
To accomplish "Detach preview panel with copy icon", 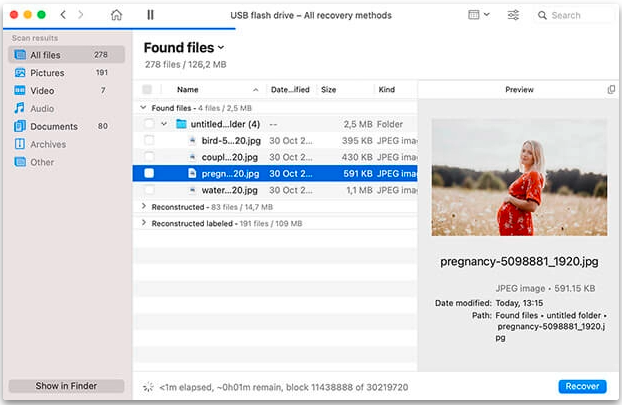I will [611, 90].
